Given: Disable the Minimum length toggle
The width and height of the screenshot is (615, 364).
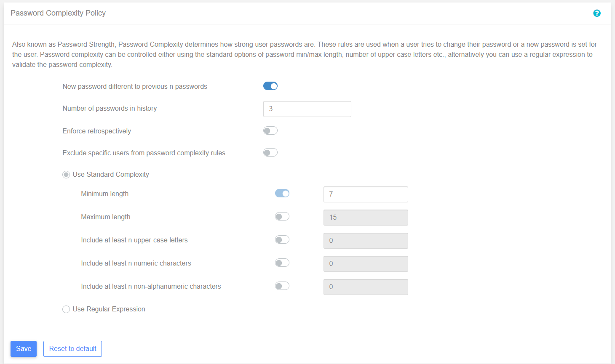Looking at the screenshot, I should (282, 194).
